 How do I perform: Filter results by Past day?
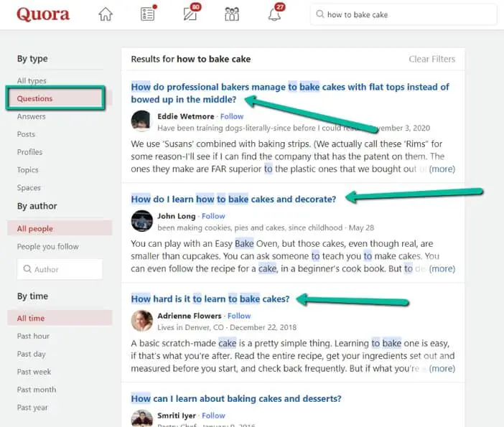point(31,354)
